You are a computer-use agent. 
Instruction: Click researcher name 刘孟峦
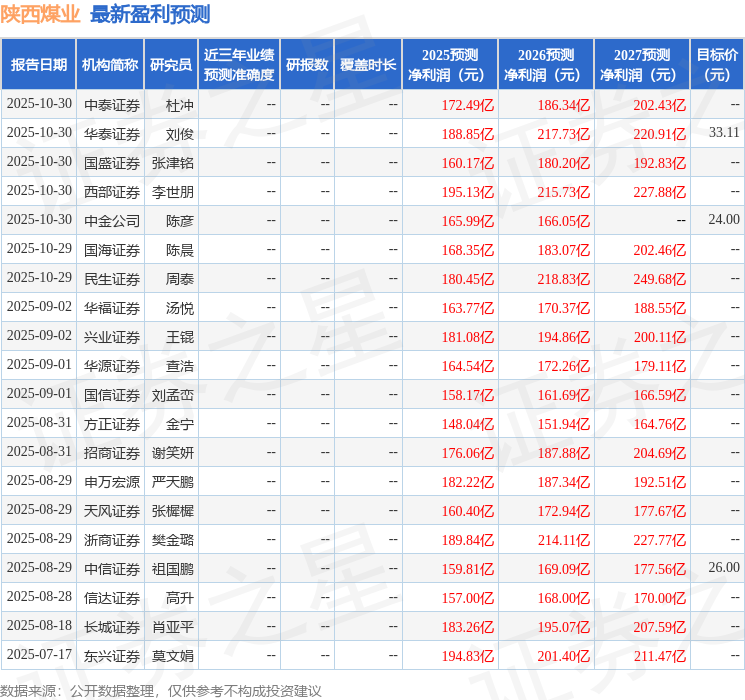[172, 395]
